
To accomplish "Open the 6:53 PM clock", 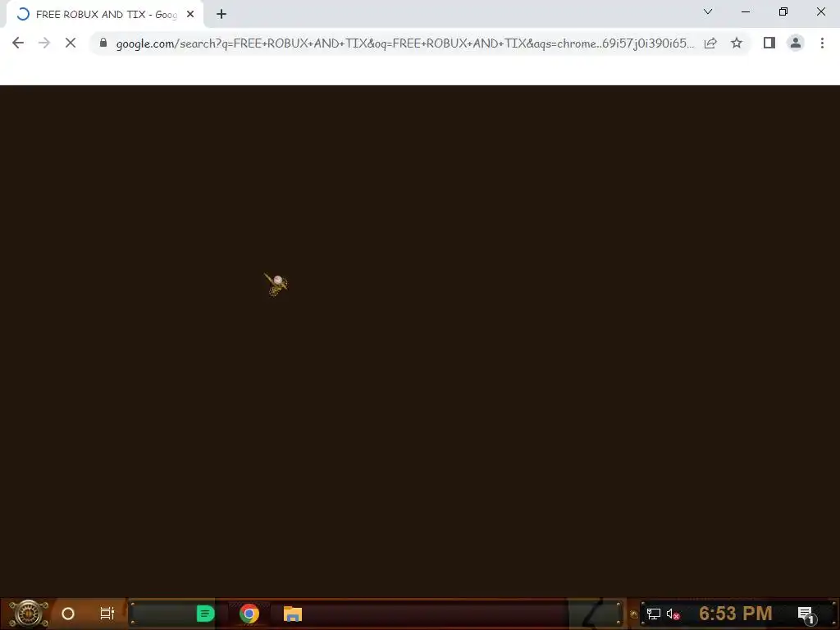I will coord(736,614).
